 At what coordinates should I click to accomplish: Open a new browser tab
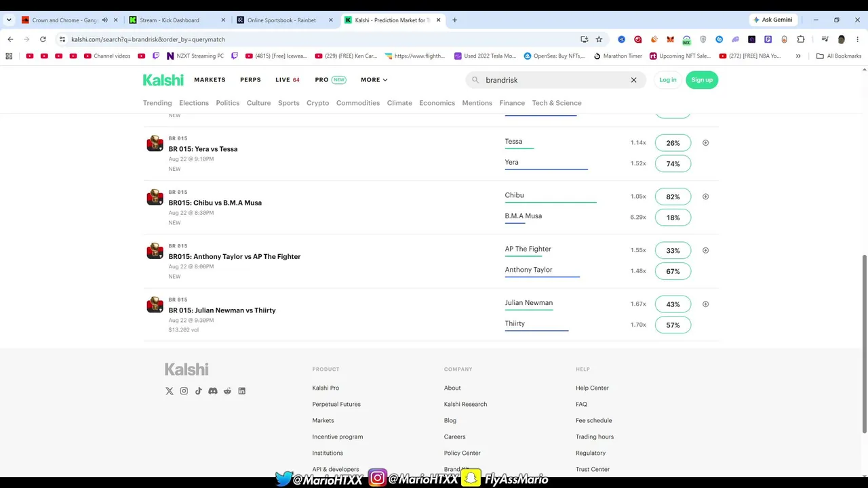(454, 20)
